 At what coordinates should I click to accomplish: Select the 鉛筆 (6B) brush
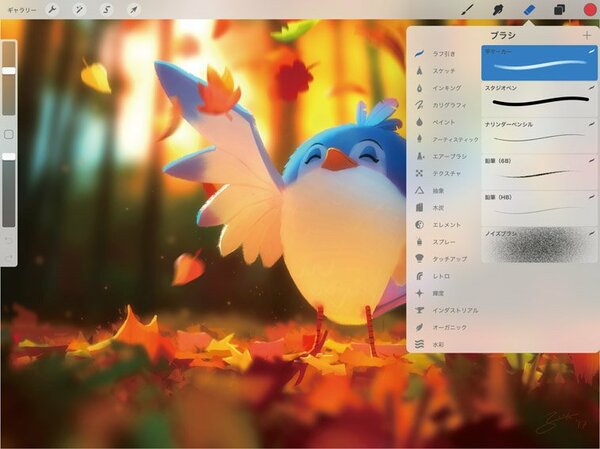click(x=540, y=172)
